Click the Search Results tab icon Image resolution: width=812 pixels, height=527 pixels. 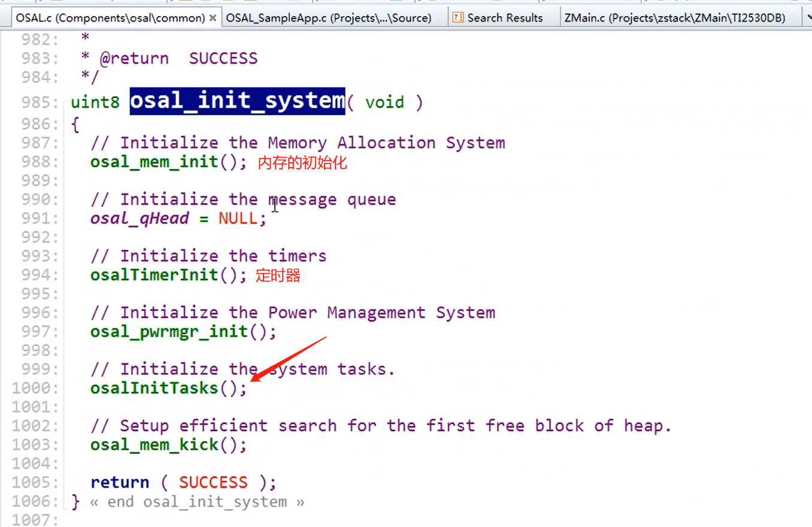coord(458,18)
